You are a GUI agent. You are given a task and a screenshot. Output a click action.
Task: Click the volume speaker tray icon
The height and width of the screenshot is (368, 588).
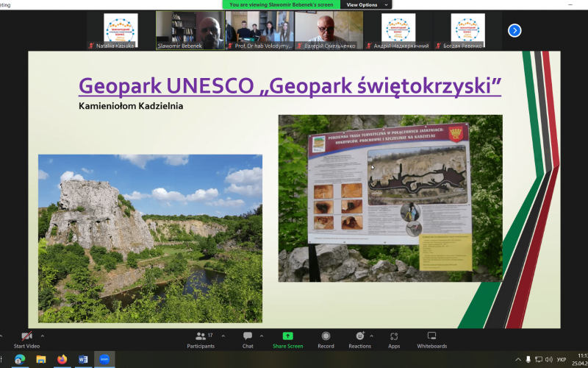pyautogui.click(x=549, y=360)
